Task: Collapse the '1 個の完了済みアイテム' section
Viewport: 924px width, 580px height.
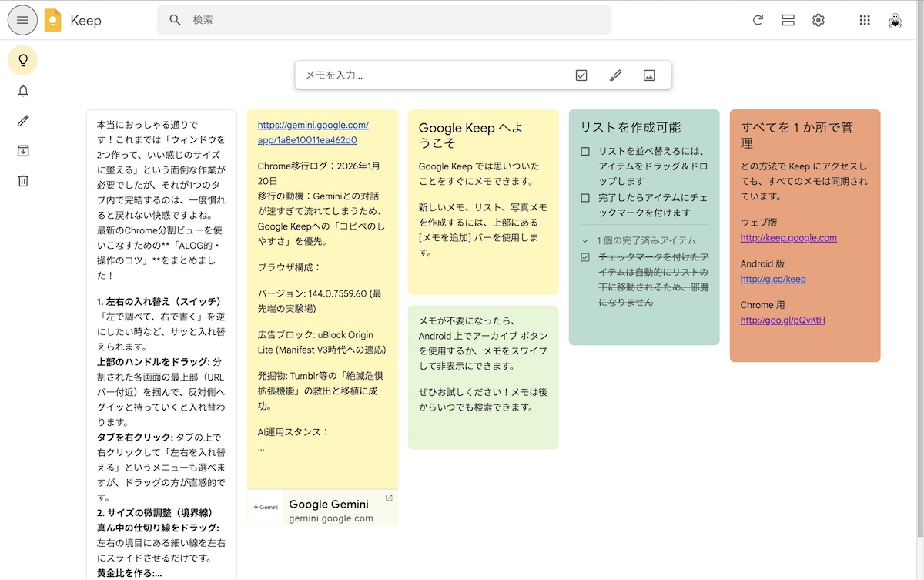Action: tap(585, 240)
